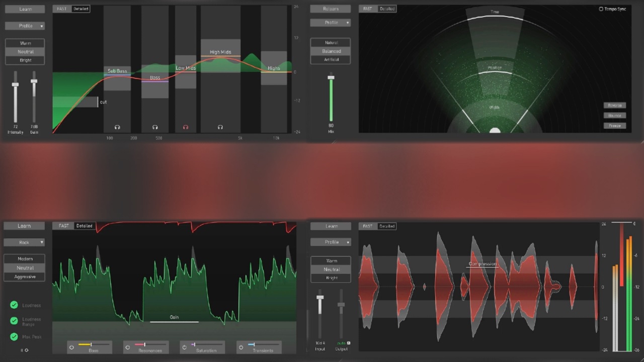Select Bright style in the EQ panel
The height and width of the screenshot is (362, 644).
25,60
